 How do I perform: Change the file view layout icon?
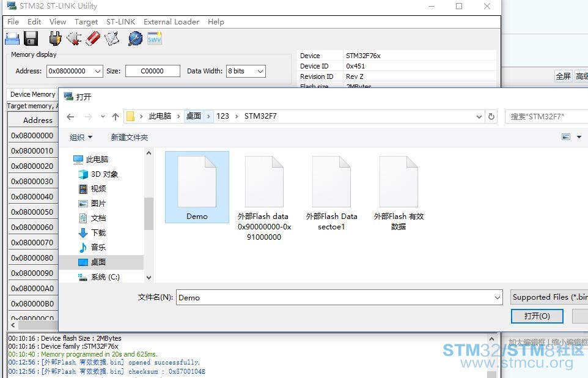566,137
